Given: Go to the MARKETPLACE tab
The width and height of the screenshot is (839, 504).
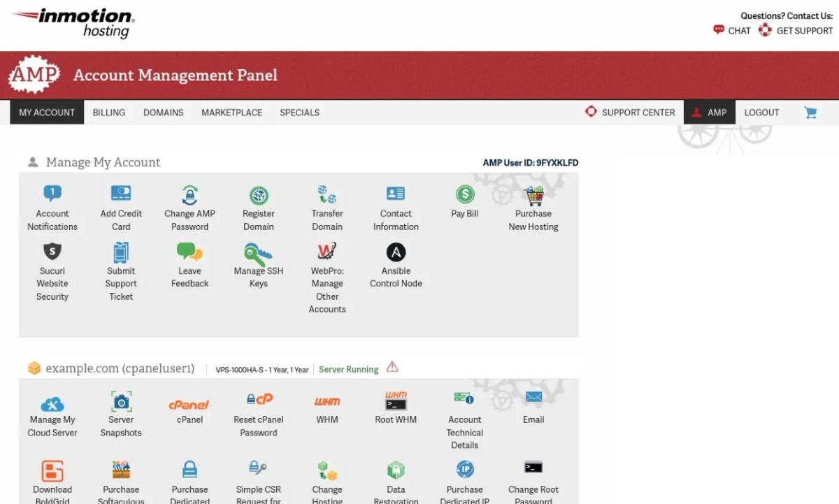Looking at the screenshot, I should pos(232,113).
